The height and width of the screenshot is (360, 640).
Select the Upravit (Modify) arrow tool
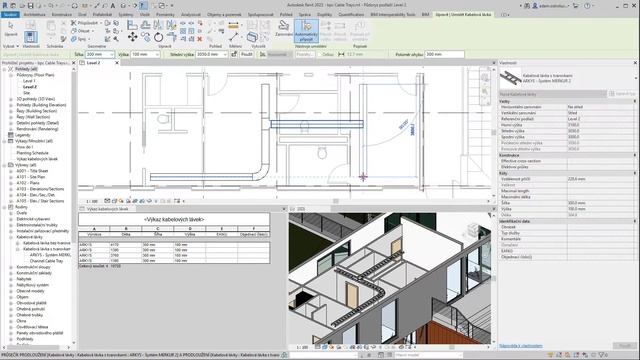[11, 28]
